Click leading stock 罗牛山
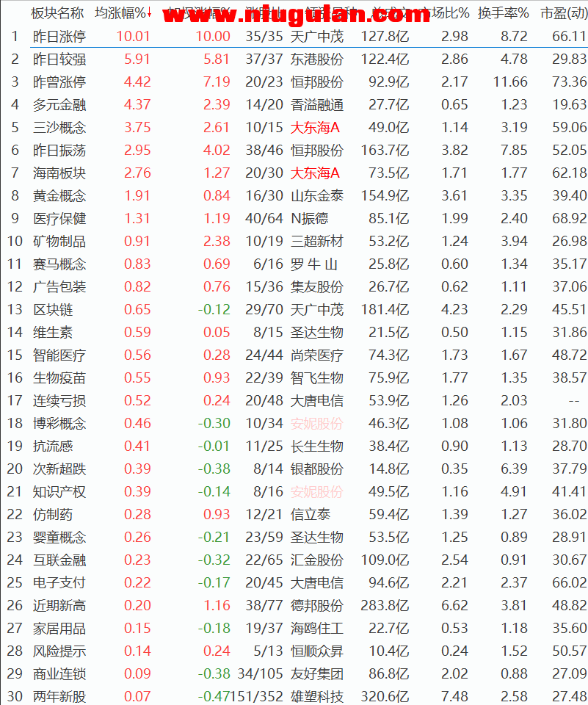The height and width of the screenshot is (705, 588). (314, 264)
